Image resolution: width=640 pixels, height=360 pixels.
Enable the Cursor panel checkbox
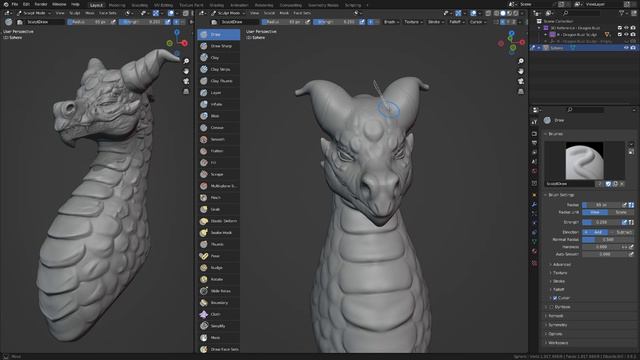tap(555, 298)
